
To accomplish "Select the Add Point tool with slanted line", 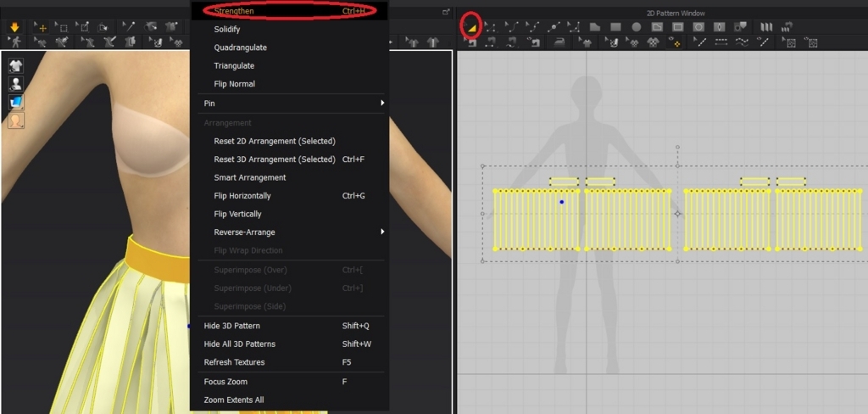I will 553,27.
